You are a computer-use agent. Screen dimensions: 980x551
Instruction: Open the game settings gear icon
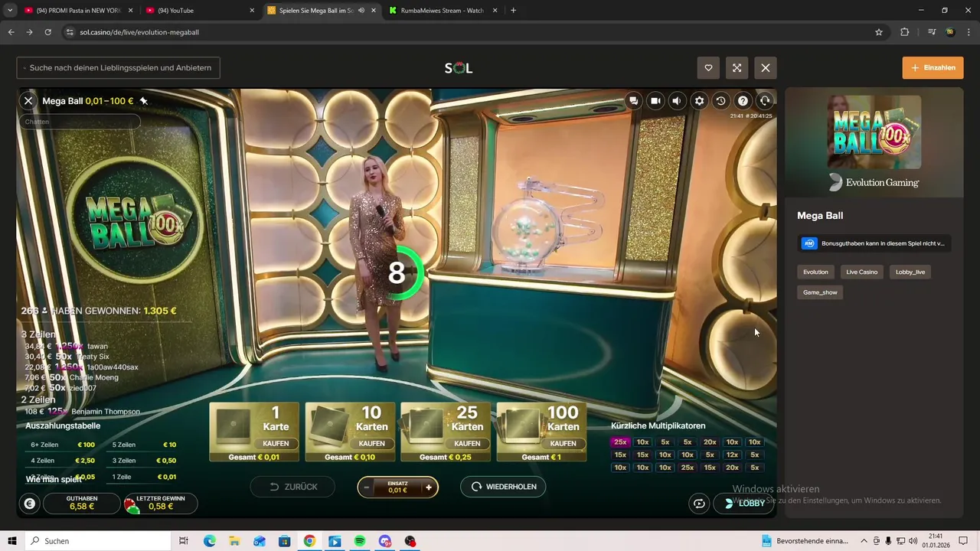(x=699, y=100)
